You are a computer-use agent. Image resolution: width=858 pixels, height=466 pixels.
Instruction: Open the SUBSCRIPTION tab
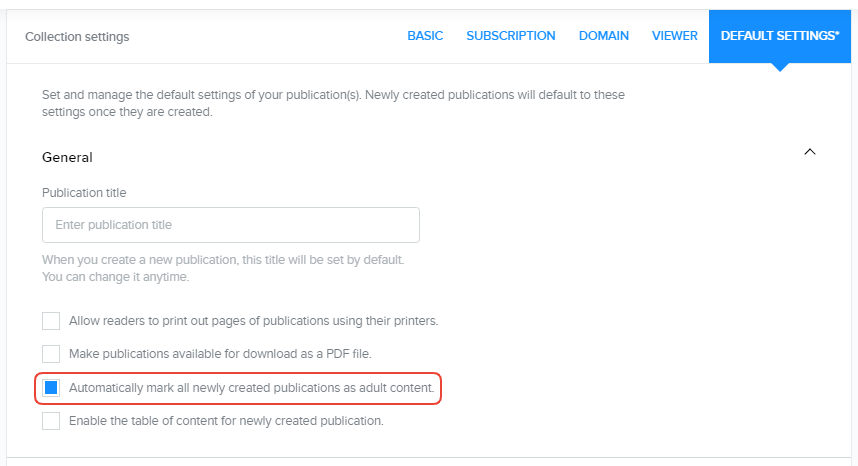(510, 36)
